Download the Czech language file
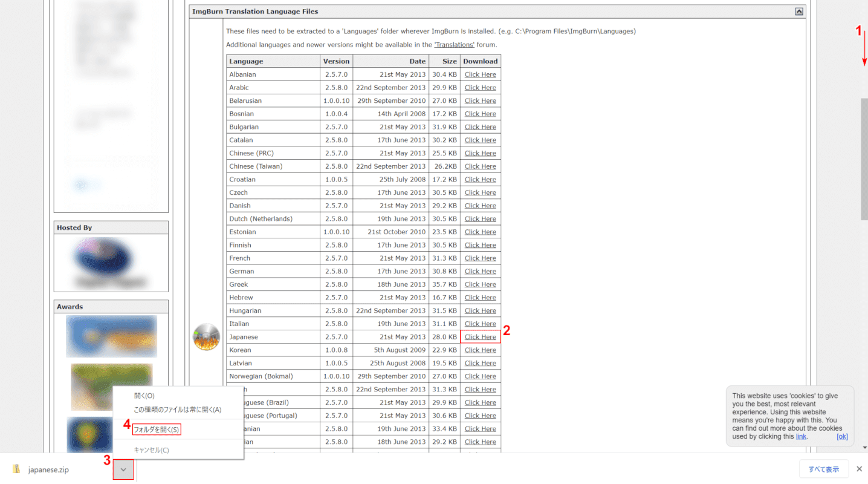This screenshot has width=868, height=484. coord(481,192)
